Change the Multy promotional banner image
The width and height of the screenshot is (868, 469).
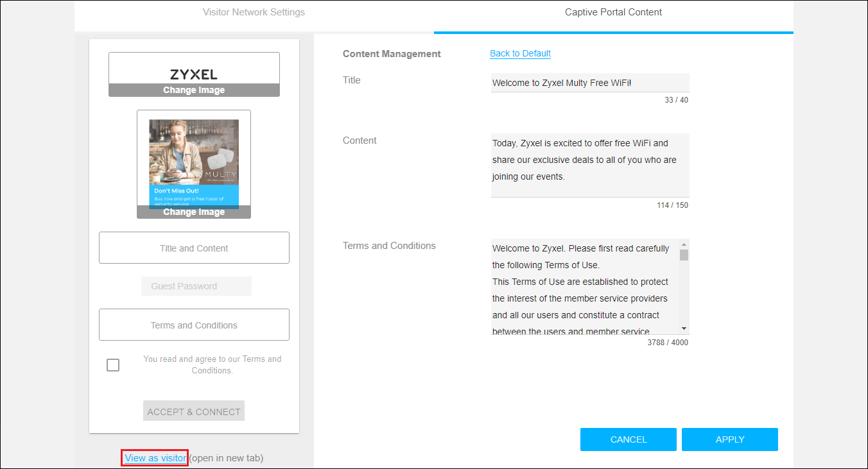(x=194, y=212)
